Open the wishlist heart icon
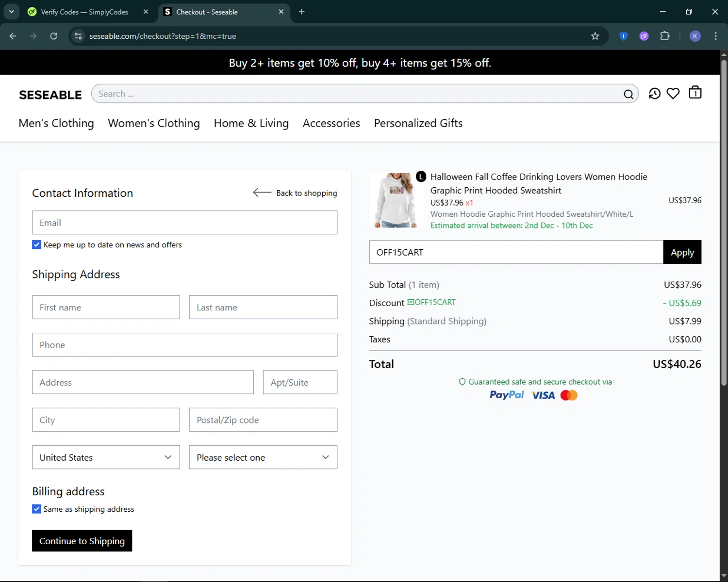Viewport: 728px width, 582px height. [673, 94]
